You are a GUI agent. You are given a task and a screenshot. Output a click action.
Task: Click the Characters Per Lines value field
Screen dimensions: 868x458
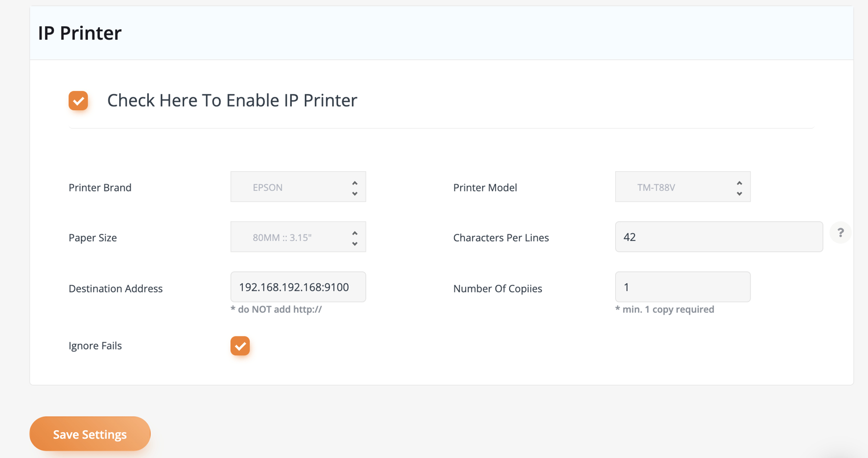718,236
